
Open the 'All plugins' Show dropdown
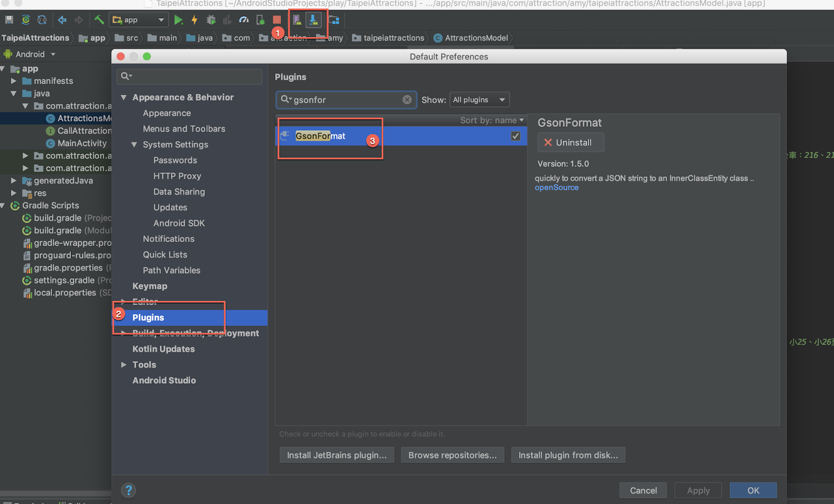click(480, 100)
